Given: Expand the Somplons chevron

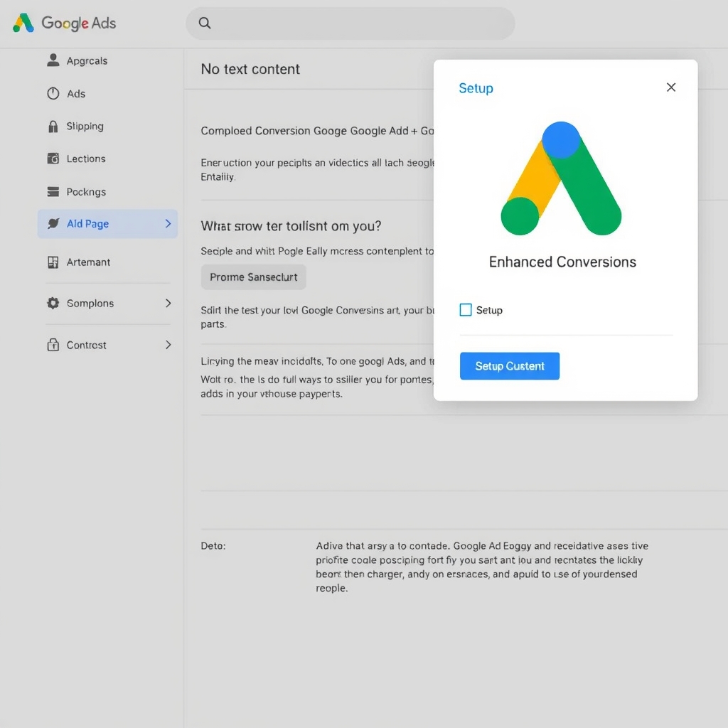Looking at the screenshot, I should (x=168, y=303).
